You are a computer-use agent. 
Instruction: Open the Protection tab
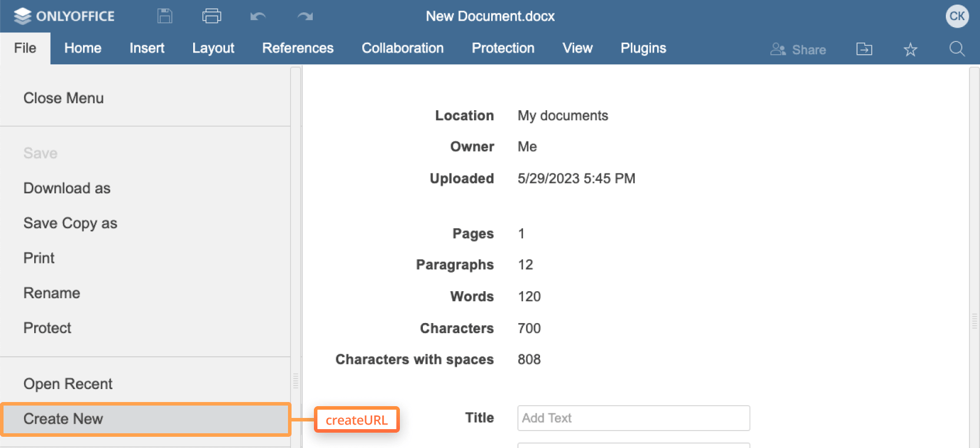(503, 48)
